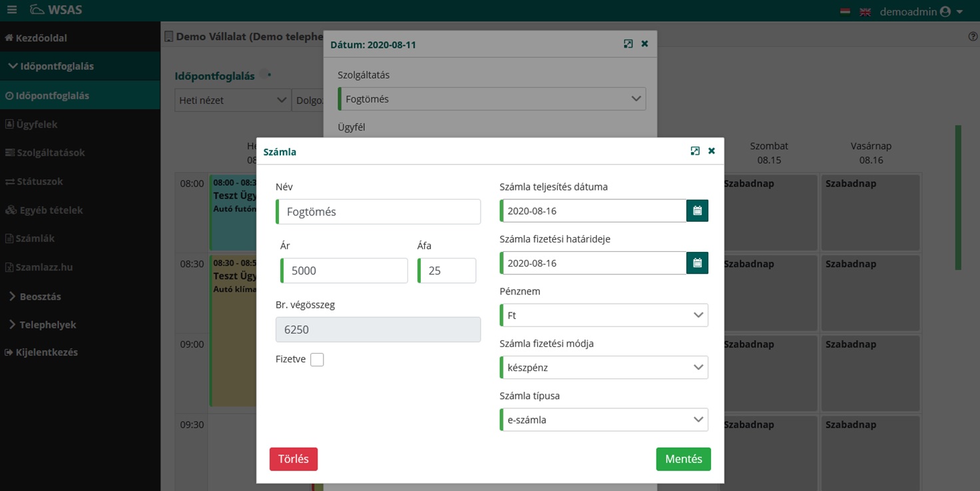Switch language with the UK flag
The width and height of the screenshot is (980, 491).
(x=865, y=11)
